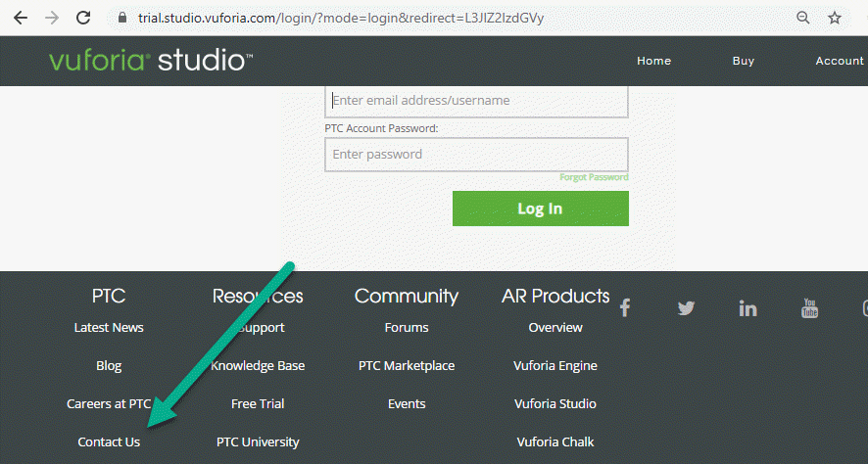
Task: Click the AR Products column heading
Action: [x=555, y=296]
